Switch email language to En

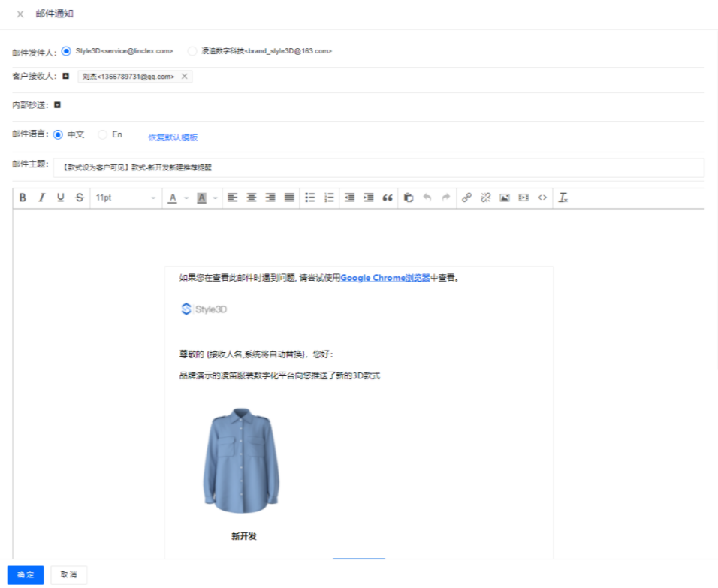(x=103, y=135)
